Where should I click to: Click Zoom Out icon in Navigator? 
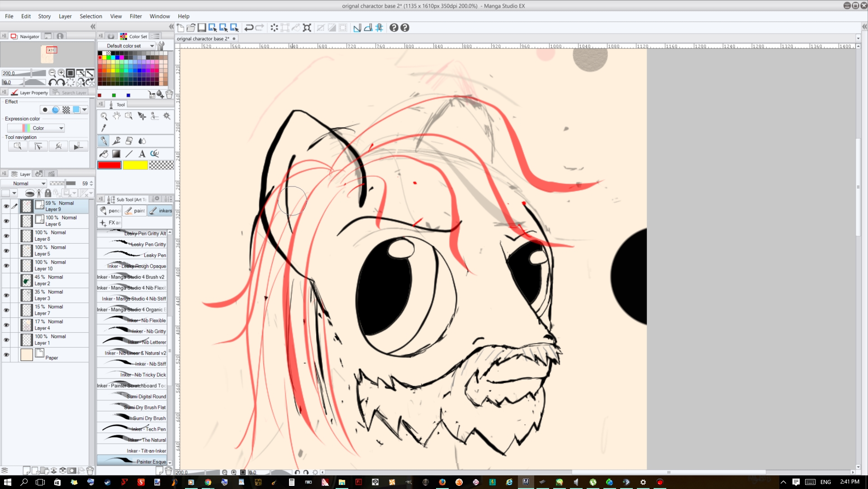[x=52, y=73]
